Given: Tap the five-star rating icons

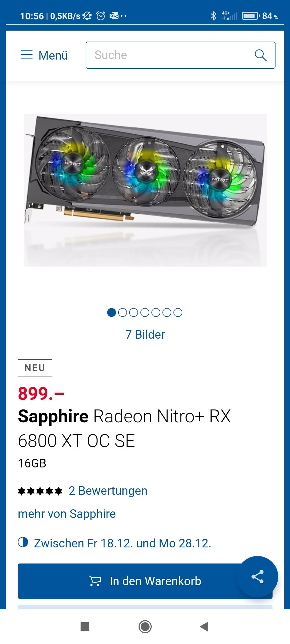Looking at the screenshot, I should point(40,491).
